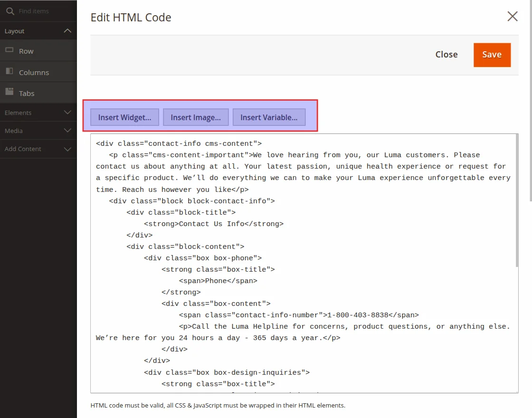
Task: Open the Insert Widget dialog
Action: coord(124,117)
